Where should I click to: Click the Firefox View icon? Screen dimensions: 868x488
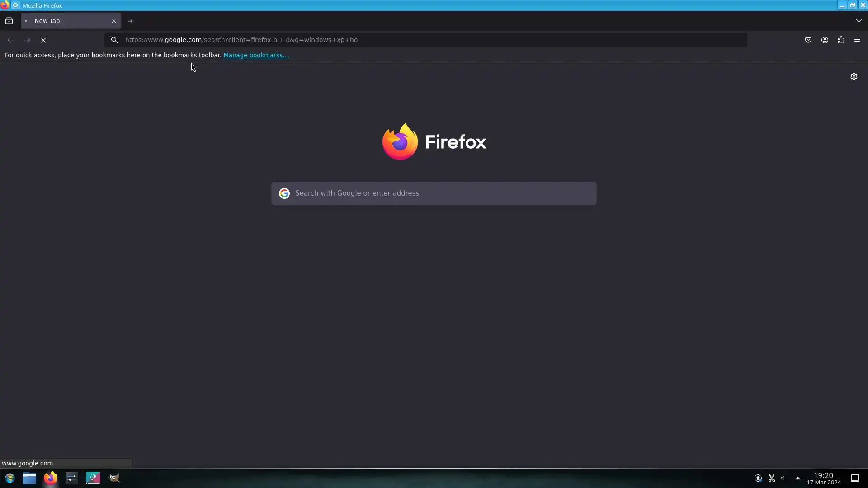(x=9, y=21)
